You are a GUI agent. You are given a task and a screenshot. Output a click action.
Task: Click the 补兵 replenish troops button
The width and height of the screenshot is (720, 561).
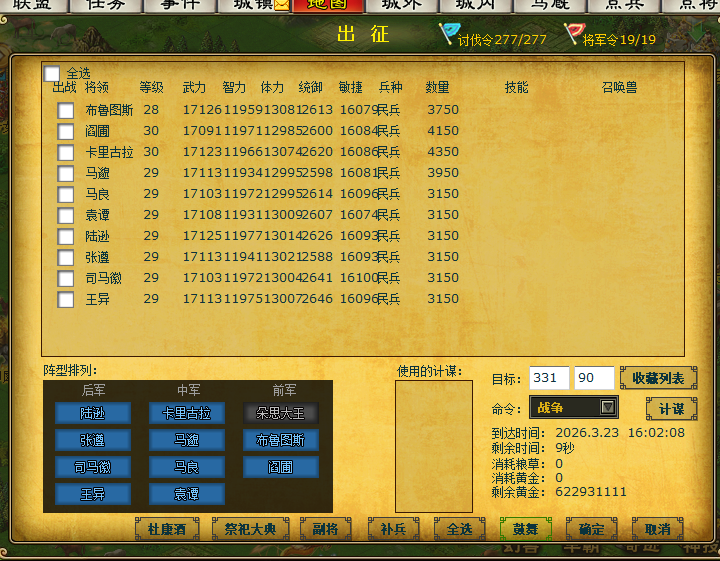(393, 529)
